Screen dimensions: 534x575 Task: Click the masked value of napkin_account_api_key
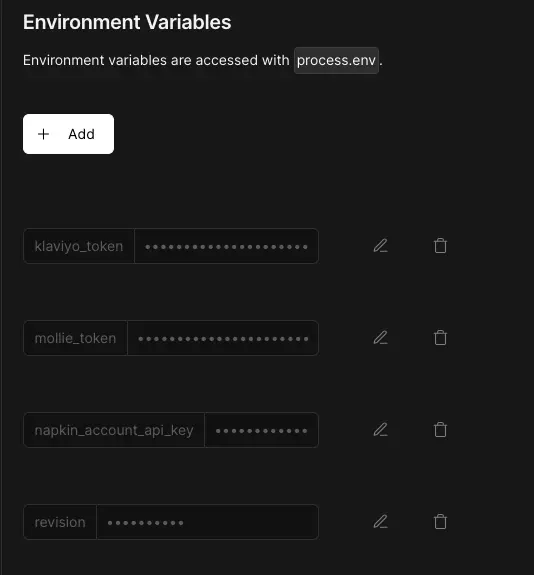261,430
